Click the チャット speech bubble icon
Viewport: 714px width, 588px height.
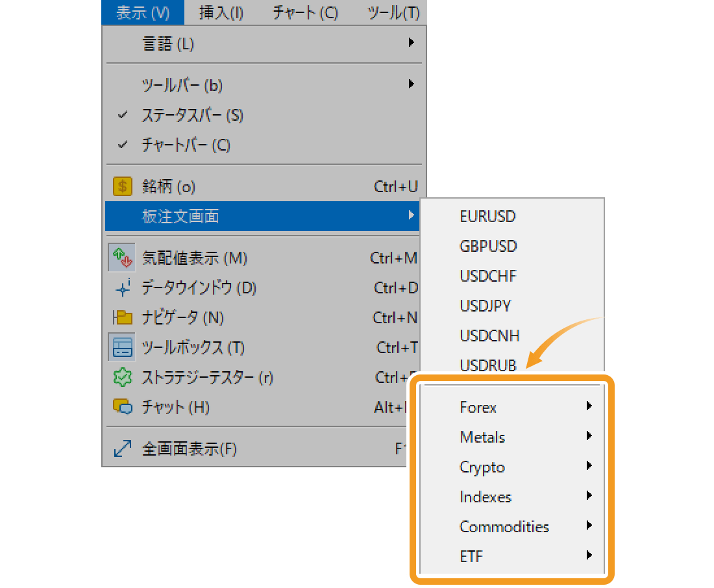[x=123, y=407]
